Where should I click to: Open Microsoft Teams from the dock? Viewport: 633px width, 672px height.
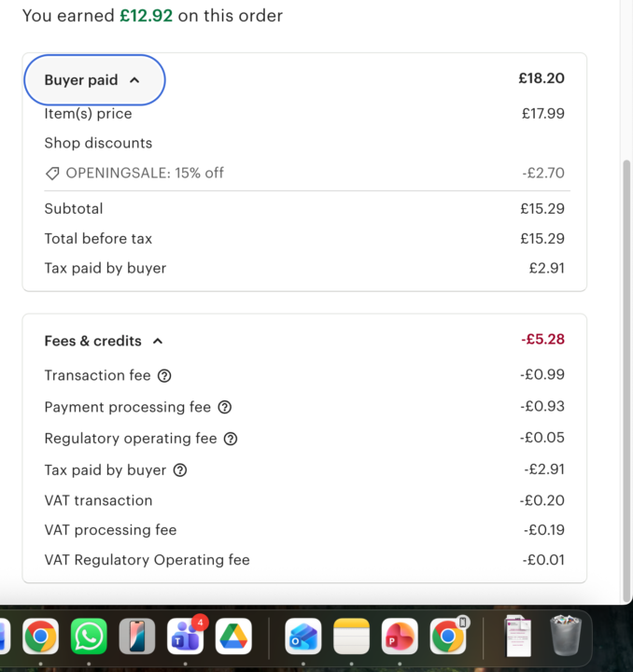point(185,637)
